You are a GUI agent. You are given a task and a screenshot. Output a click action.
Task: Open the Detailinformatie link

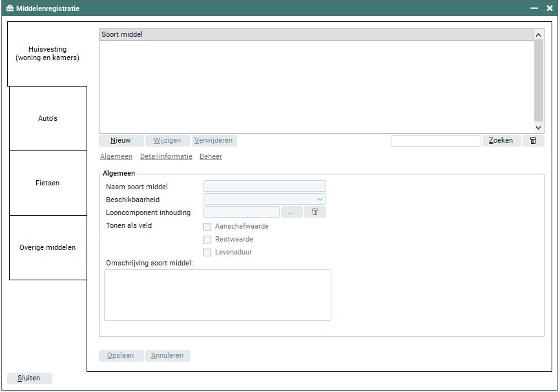tap(166, 157)
